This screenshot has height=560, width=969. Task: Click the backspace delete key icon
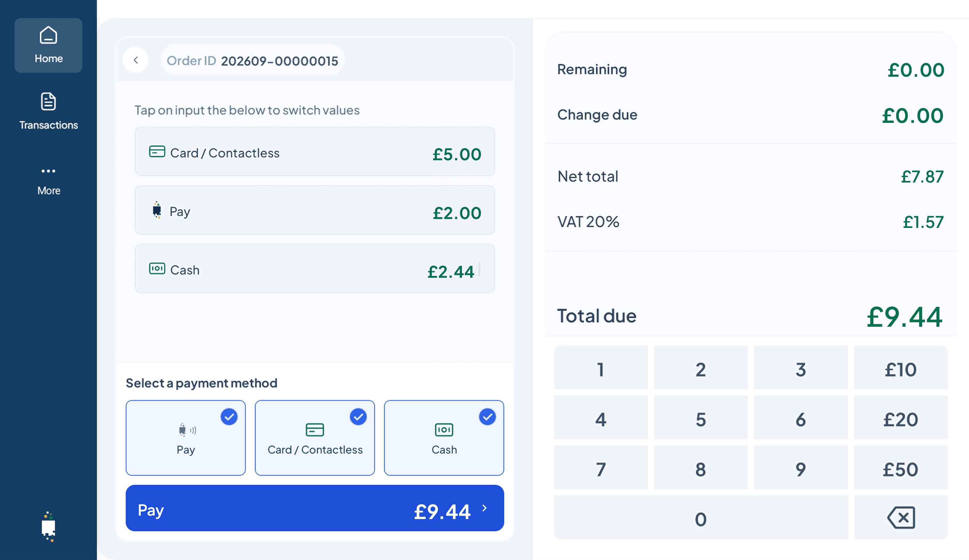[x=901, y=518]
